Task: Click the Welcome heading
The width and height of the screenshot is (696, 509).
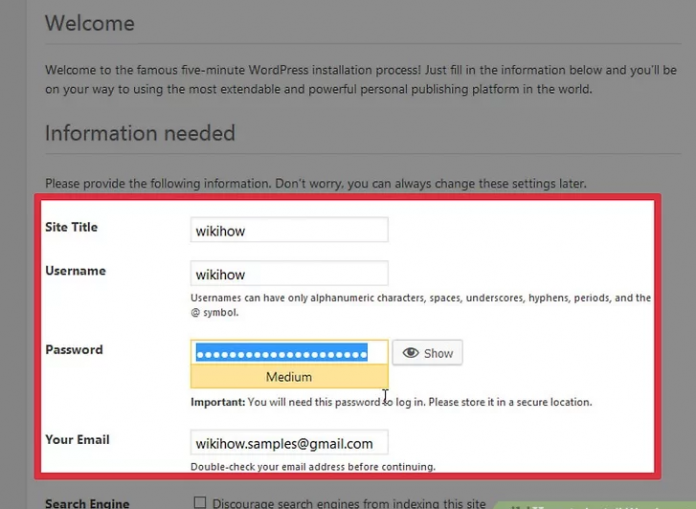Action: [90, 22]
